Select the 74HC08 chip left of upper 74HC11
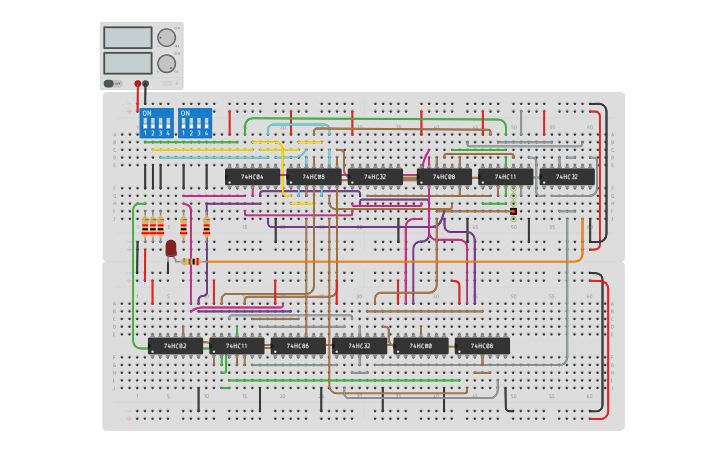The width and height of the screenshot is (725, 453). click(x=444, y=177)
